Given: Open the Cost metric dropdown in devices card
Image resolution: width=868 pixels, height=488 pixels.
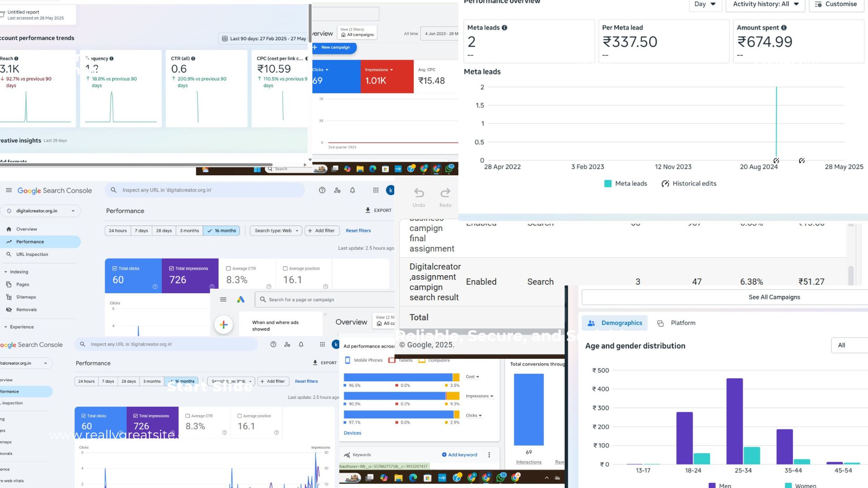Looking at the screenshot, I should coord(472,377).
